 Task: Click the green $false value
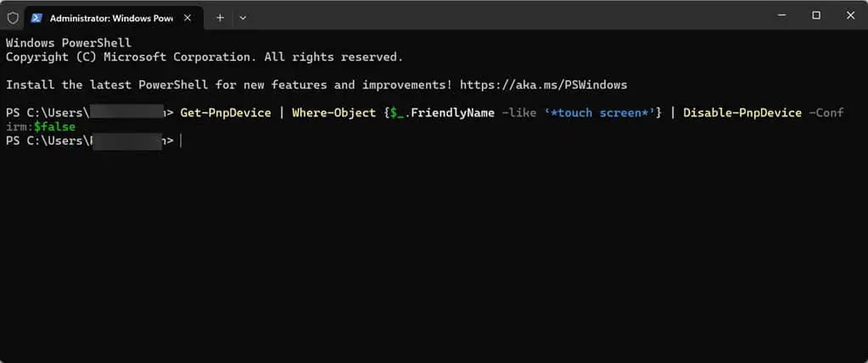(55, 126)
